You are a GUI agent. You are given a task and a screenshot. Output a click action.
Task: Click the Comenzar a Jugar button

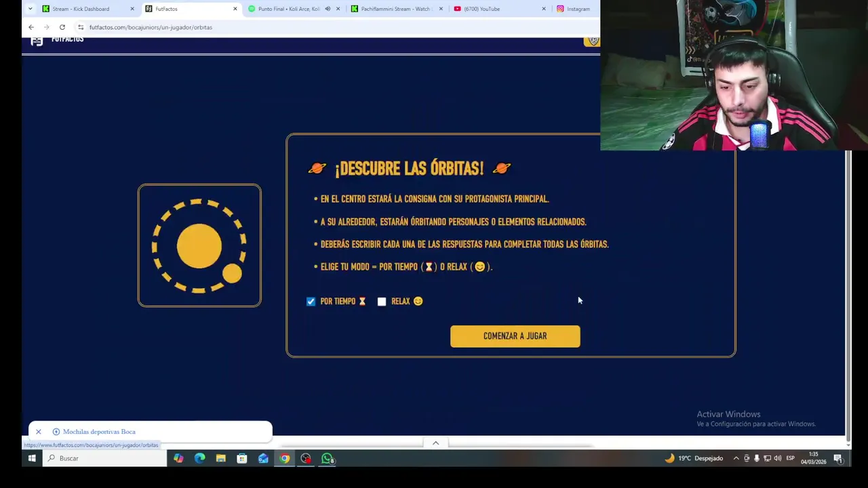[x=515, y=336]
